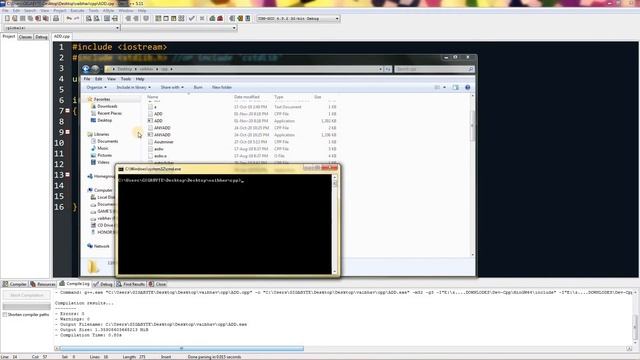Click the Stop Execution X icon
This screenshot has height=360, width=640.
click(202, 18)
